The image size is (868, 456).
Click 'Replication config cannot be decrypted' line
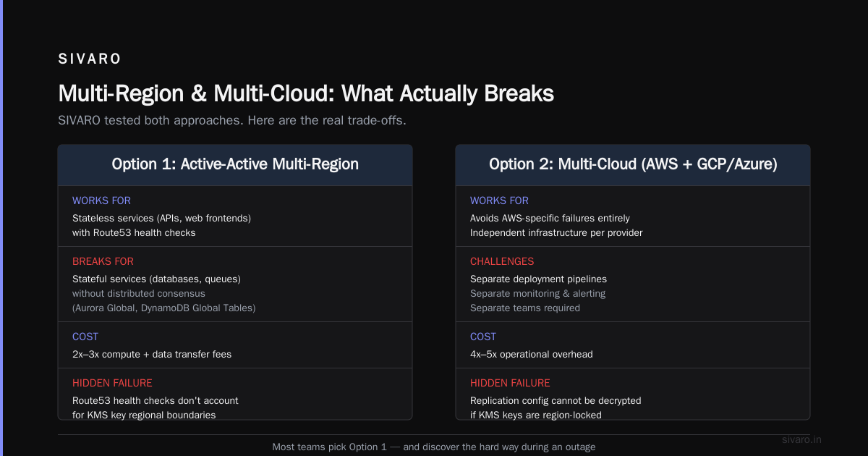point(556,400)
